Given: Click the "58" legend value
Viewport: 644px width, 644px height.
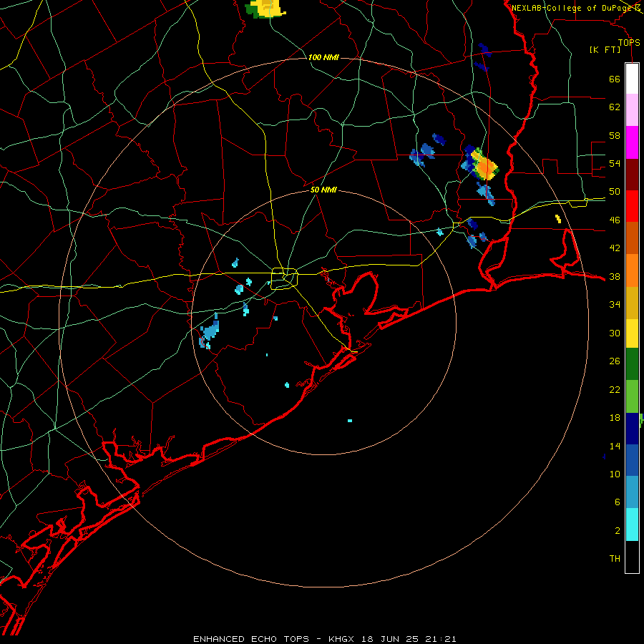Looking at the screenshot, I should [615, 135].
